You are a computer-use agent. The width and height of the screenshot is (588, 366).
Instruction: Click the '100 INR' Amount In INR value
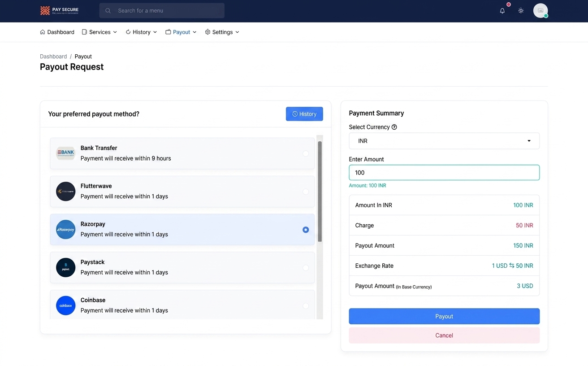[523, 205]
